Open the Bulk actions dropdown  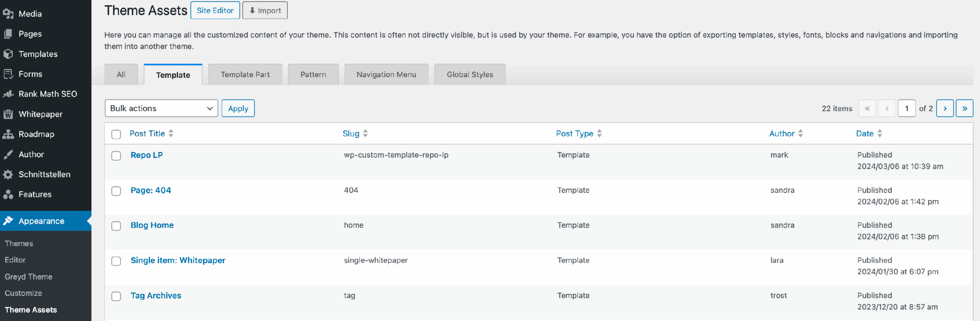coord(161,108)
